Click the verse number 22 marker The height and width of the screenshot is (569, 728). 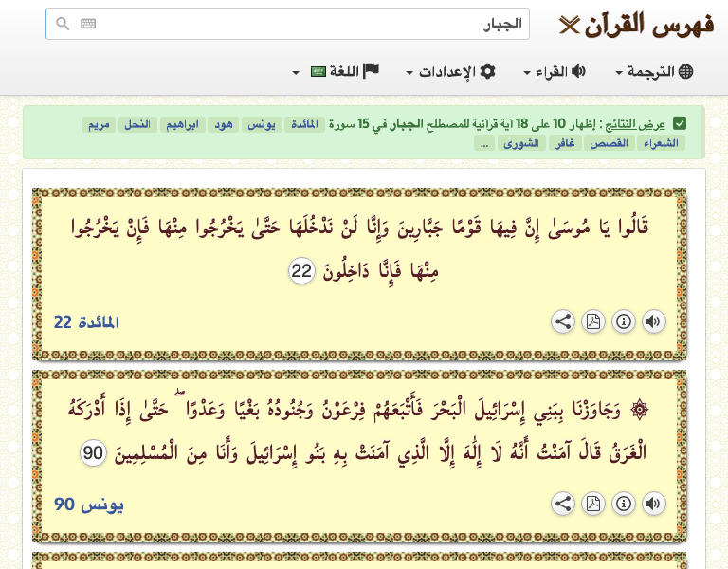(301, 270)
